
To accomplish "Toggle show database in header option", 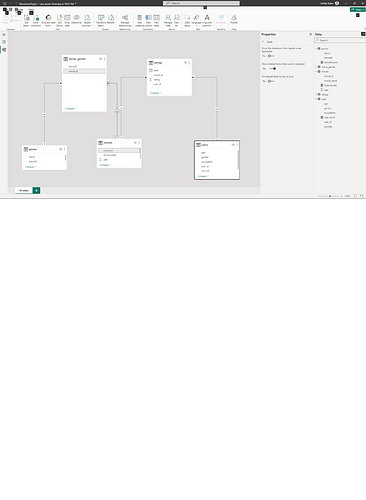I will [270, 56].
